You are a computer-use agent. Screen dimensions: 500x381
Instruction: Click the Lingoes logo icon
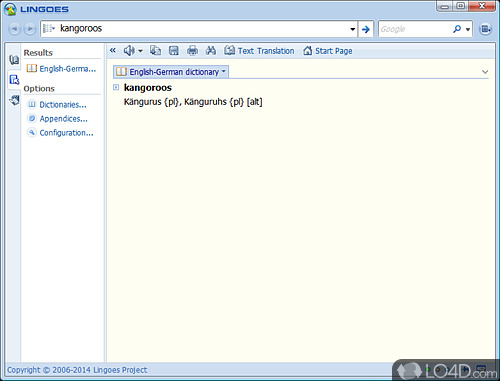(11, 9)
